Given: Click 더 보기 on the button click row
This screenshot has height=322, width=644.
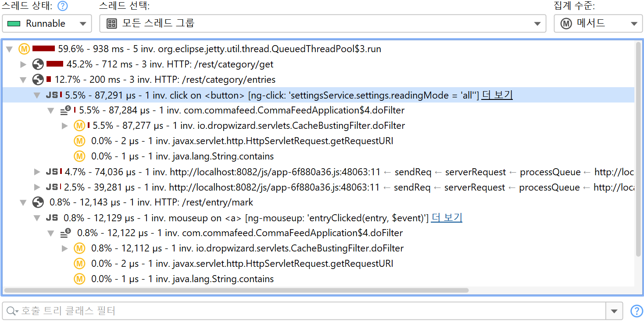Looking at the screenshot, I should pos(497,95).
